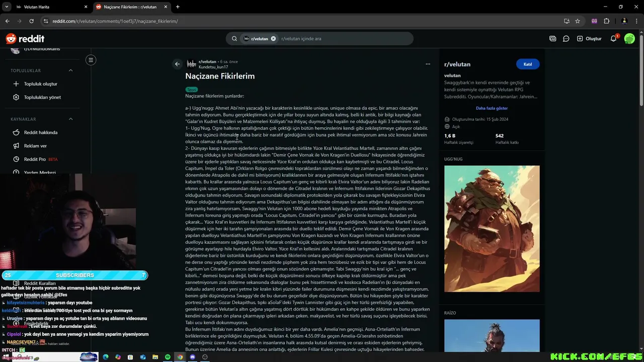Click the post title Naçizane Fikirlerim
644x362 pixels.
(x=220, y=76)
